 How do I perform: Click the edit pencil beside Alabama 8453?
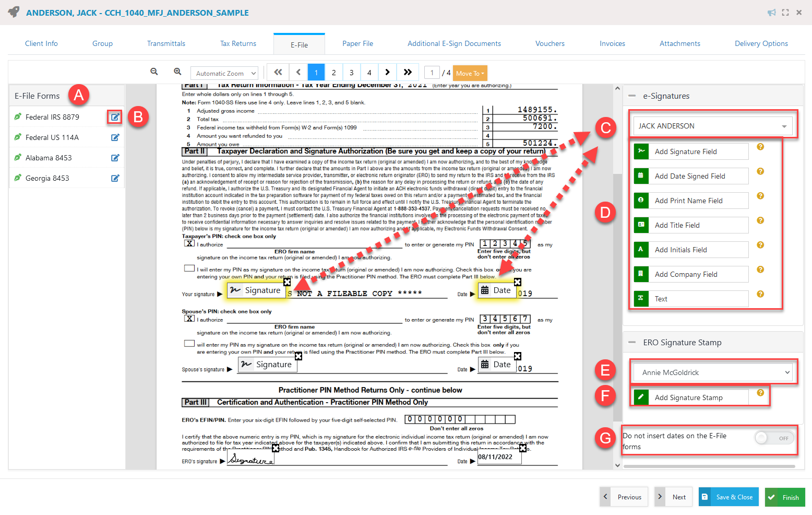(x=115, y=157)
